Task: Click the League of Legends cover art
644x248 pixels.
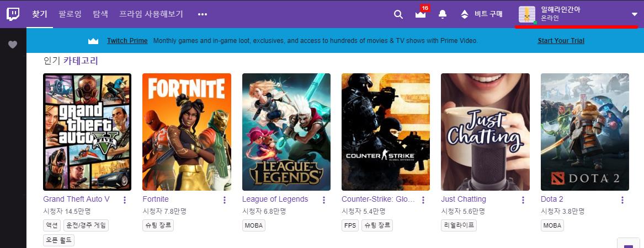Action: [x=286, y=132]
